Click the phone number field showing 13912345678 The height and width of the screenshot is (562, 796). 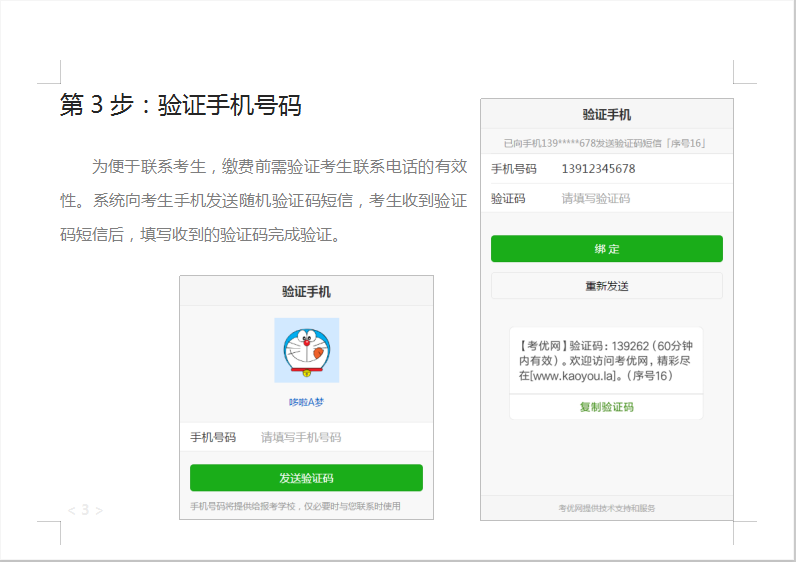[x=598, y=168]
